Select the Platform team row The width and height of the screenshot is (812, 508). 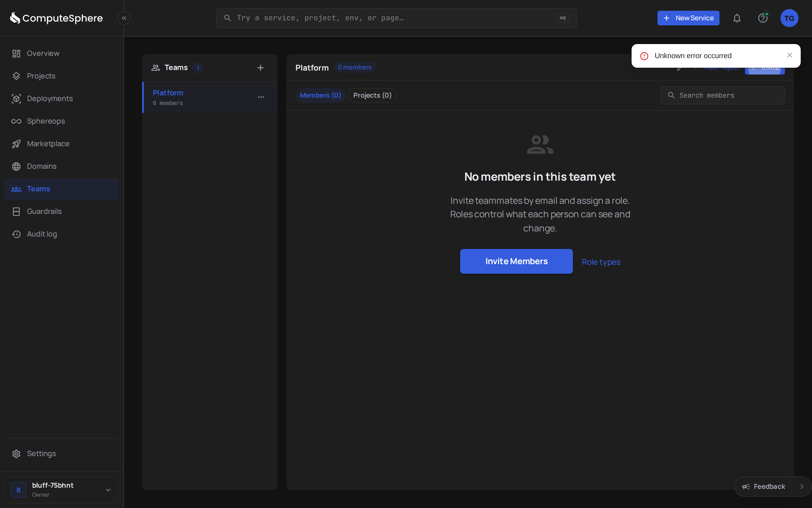tap(210, 97)
